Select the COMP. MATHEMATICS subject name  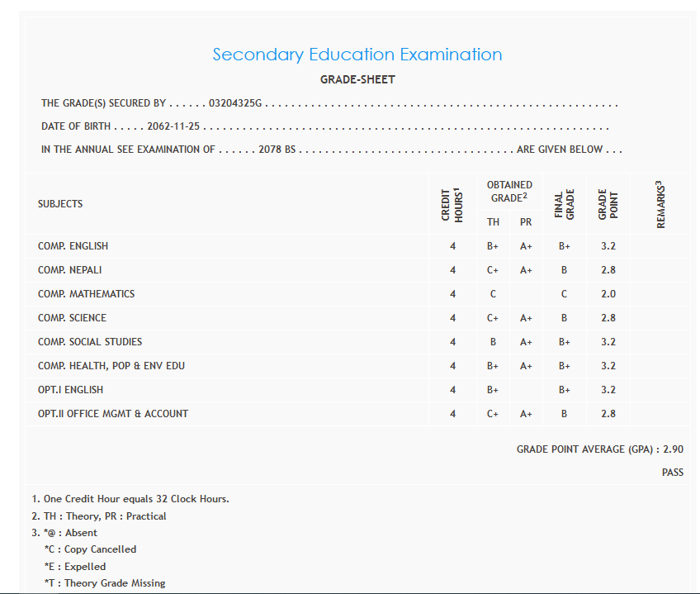[x=86, y=294]
